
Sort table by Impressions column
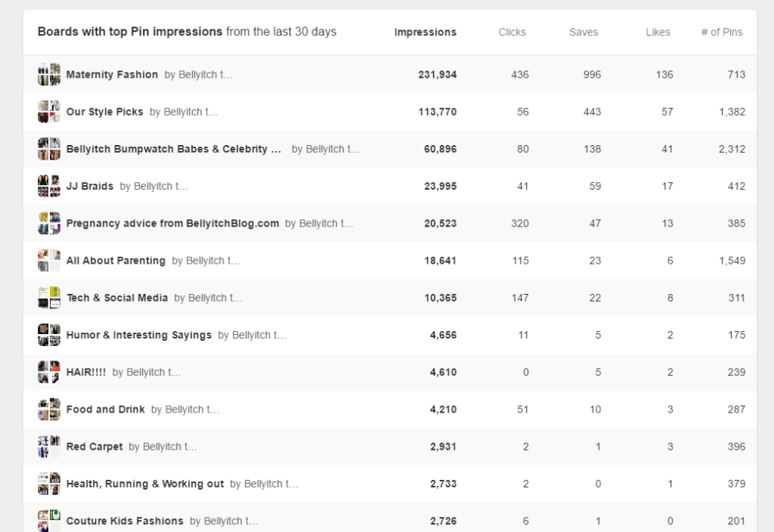click(425, 32)
